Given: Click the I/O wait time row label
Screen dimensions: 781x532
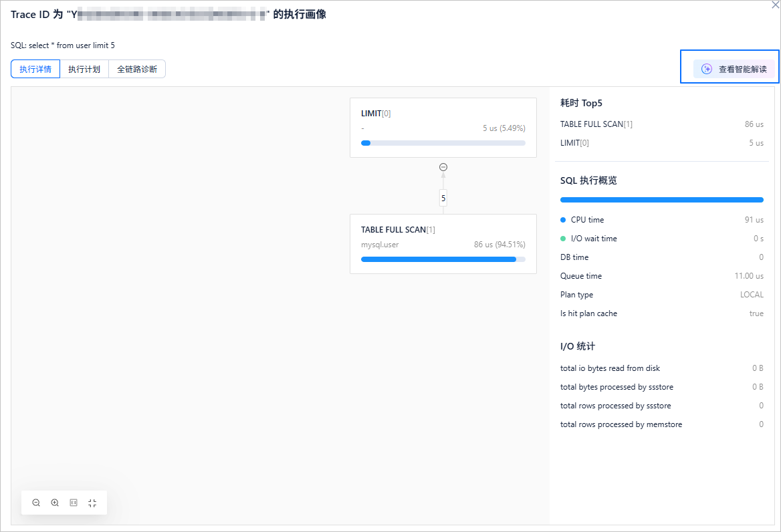Looking at the screenshot, I should click(x=594, y=239).
